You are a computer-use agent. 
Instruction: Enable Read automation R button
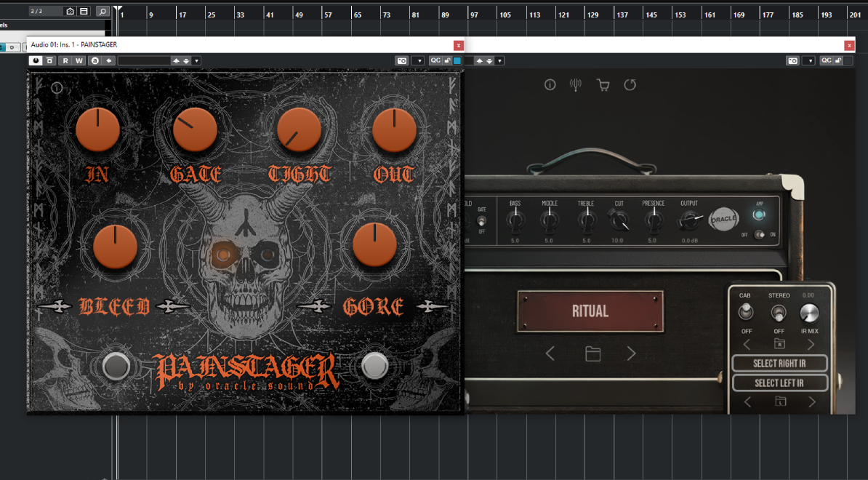pyautogui.click(x=65, y=61)
